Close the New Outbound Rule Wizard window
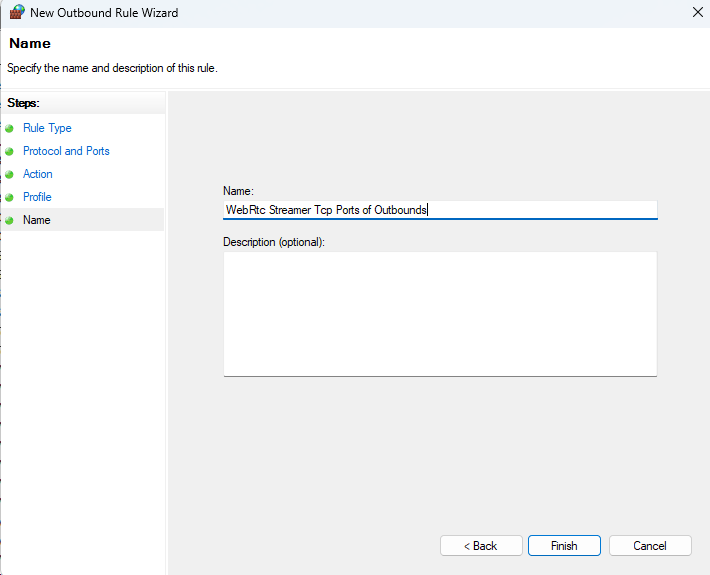This screenshot has height=575, width=710. pyautogui.click(x=697, y=13)
